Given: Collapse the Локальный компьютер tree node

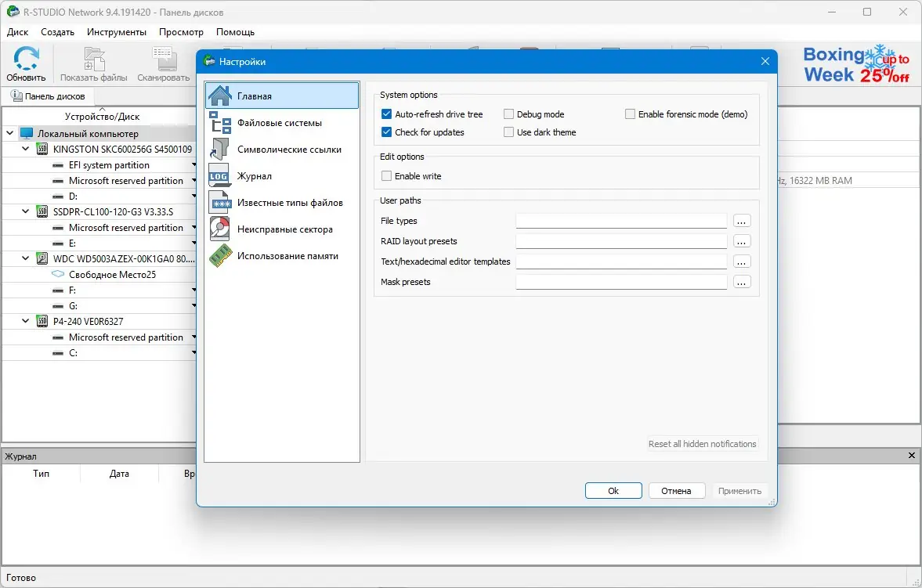Looking at the screenshot, I should [x=10, y=133].
